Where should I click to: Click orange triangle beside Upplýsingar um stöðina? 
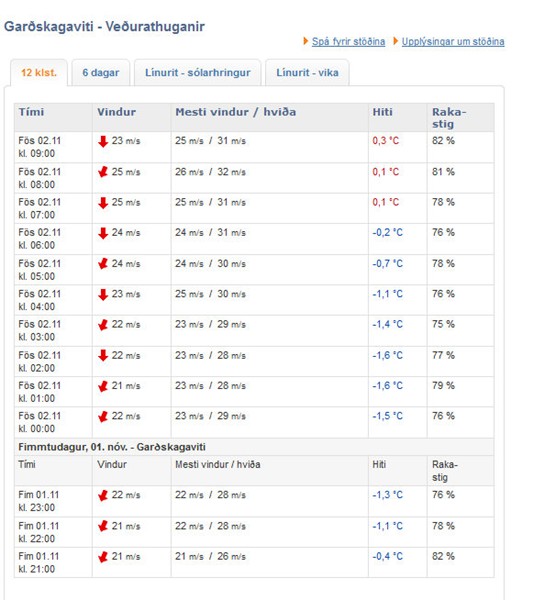tap(396, 41)
